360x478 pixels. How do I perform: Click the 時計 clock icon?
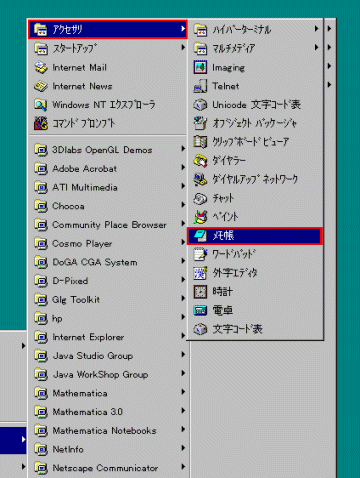[x=200, y=292]
